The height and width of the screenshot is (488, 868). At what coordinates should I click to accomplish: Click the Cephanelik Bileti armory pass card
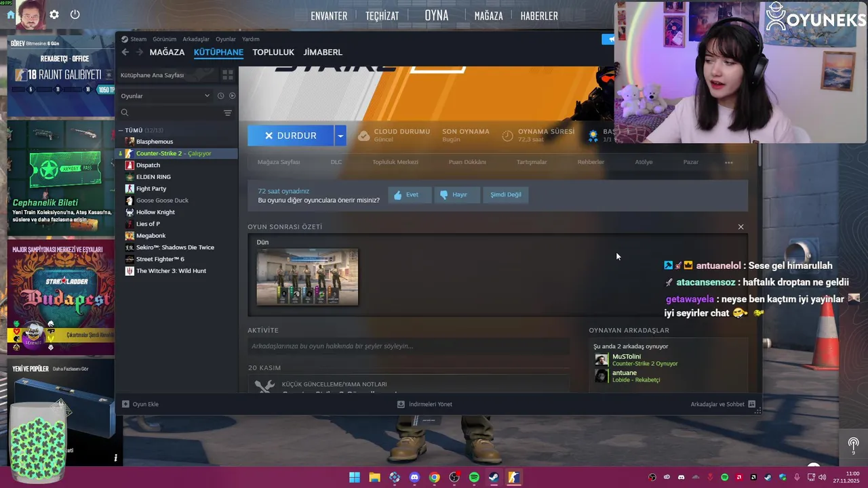61,178
